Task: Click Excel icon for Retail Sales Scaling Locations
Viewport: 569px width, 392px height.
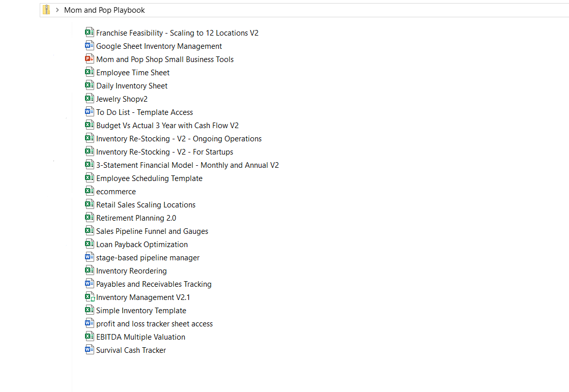Action: (89, 204)
